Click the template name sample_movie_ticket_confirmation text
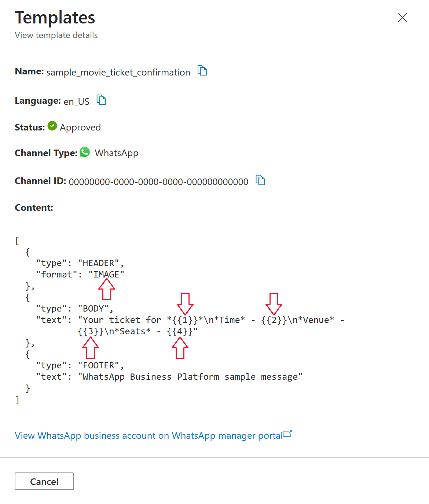Image resolution: width=429 pixels, height=504 pixels. point(118,72)
